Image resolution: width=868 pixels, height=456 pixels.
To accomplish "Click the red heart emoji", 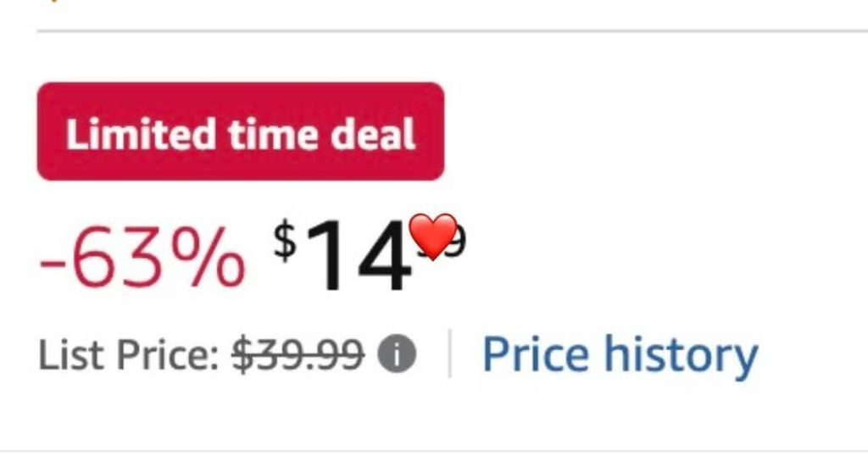I will coord(432,236).
